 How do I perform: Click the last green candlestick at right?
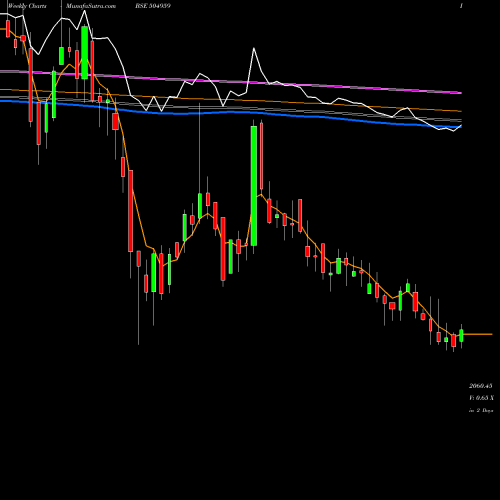pyautogui.click(x=461, y=336)
